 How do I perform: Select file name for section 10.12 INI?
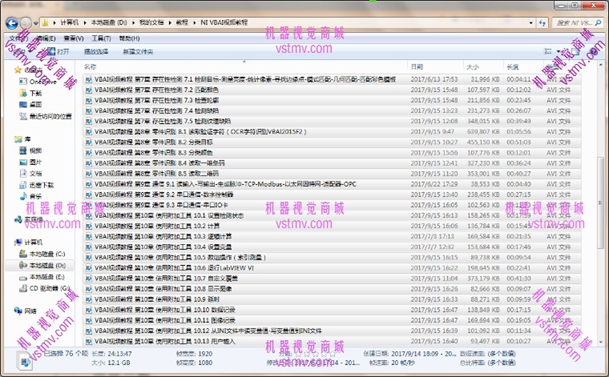208,331
